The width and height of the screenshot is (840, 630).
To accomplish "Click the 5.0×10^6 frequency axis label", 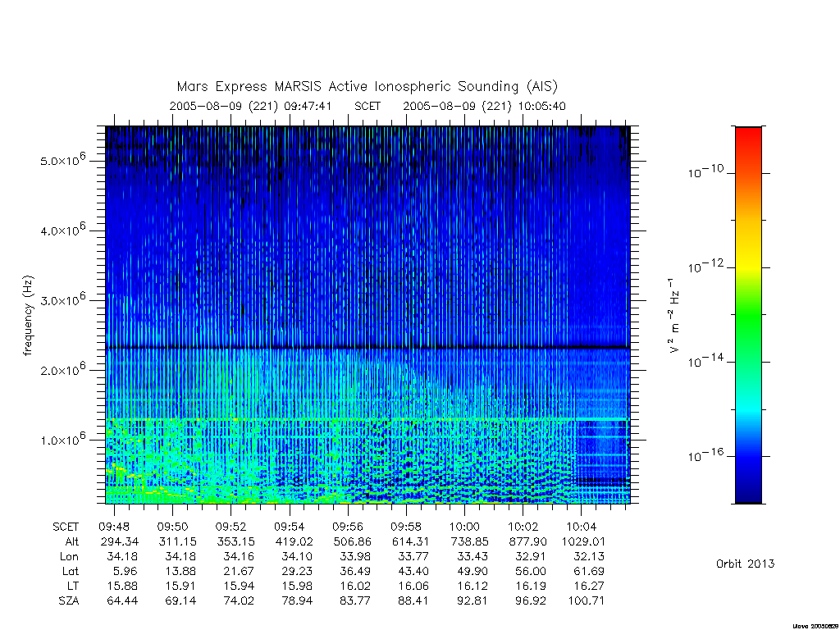I will tap(62, 159).
